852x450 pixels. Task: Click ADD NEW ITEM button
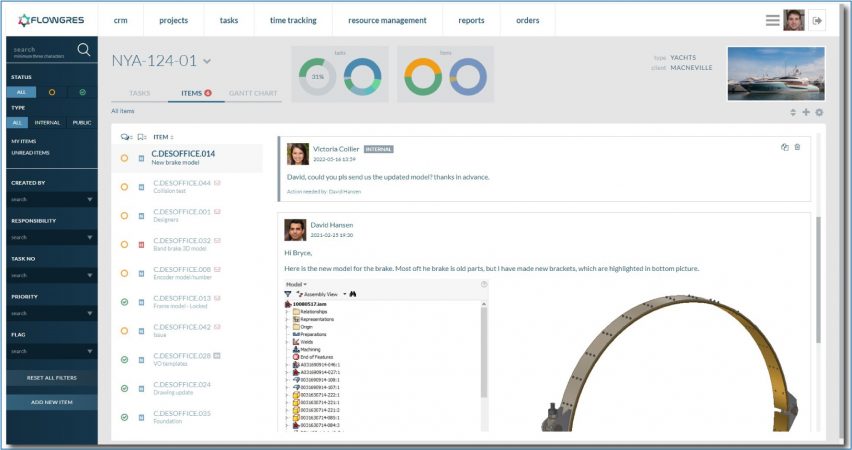[52, 402]
